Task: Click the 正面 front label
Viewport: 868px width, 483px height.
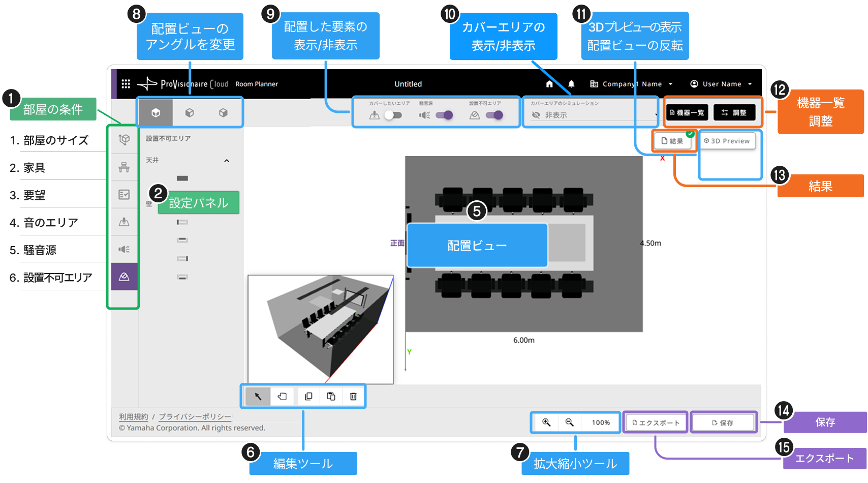Action: (x=397, y=244)
